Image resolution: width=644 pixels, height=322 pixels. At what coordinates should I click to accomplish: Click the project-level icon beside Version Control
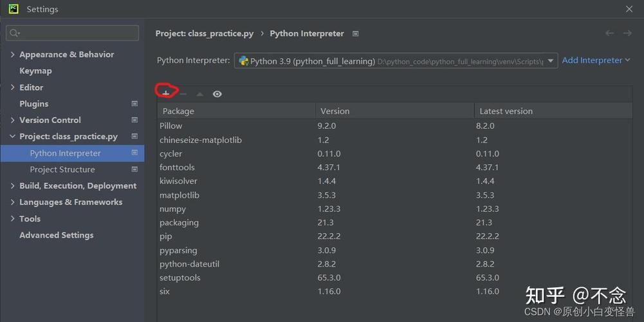[x=134, y=120]
